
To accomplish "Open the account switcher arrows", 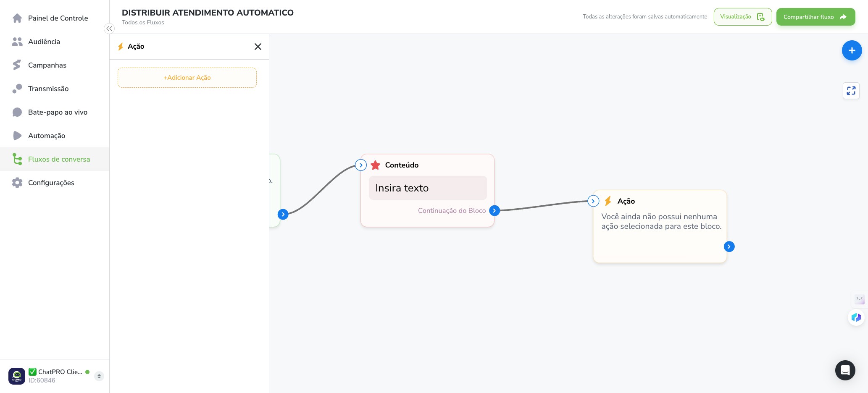I will click(x=99, y=376).
